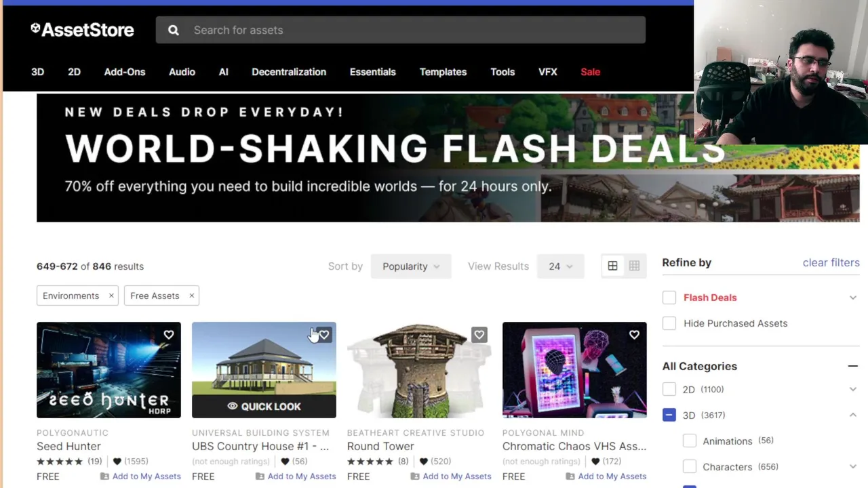Add Chromatic Chaos VHS to My Assets

(606, 476)
